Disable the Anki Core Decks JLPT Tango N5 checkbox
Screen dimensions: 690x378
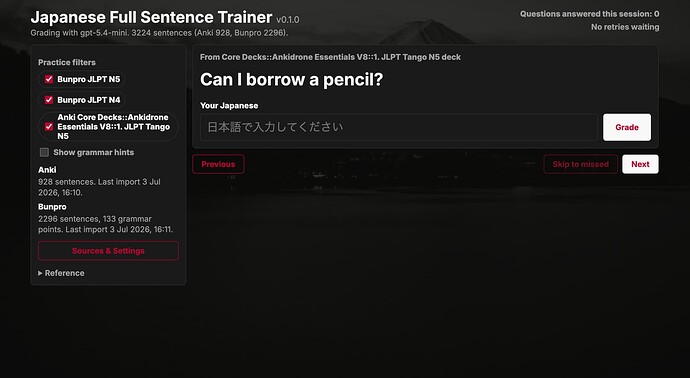(x=49, y=127)
